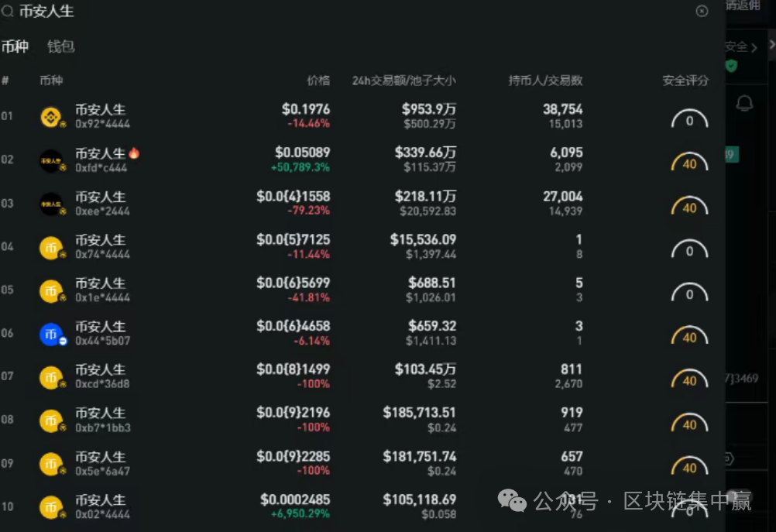776x532 pixels.
Task: Select the 币种 tab
Action: (15, 46)
